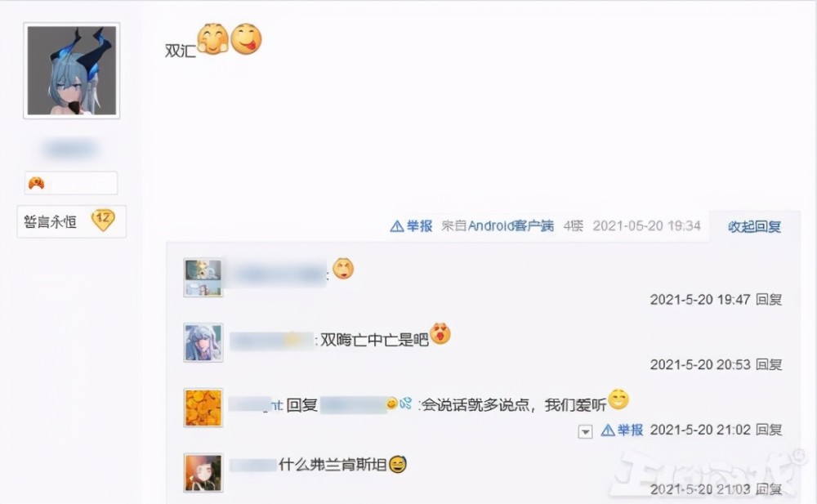817x504 pixels.
Task: Reply to the 21:02 comment
Action: click(x=769, y=430)
